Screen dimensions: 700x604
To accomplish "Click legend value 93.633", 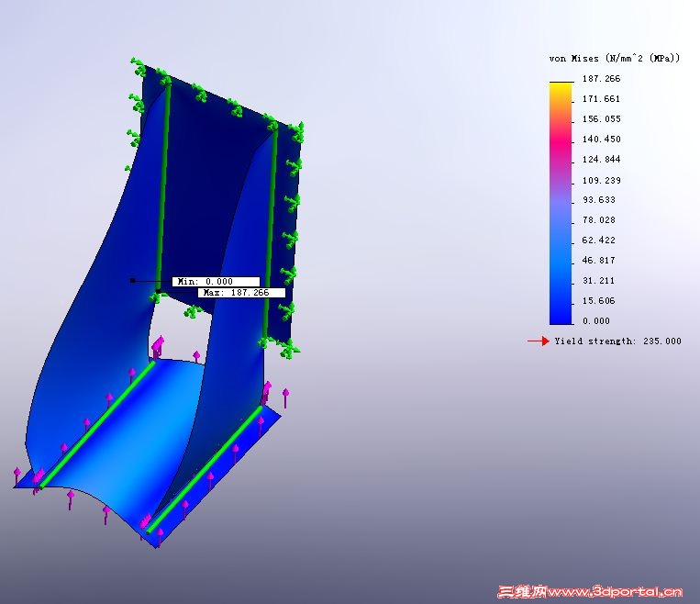I will [x=599, y=200].
